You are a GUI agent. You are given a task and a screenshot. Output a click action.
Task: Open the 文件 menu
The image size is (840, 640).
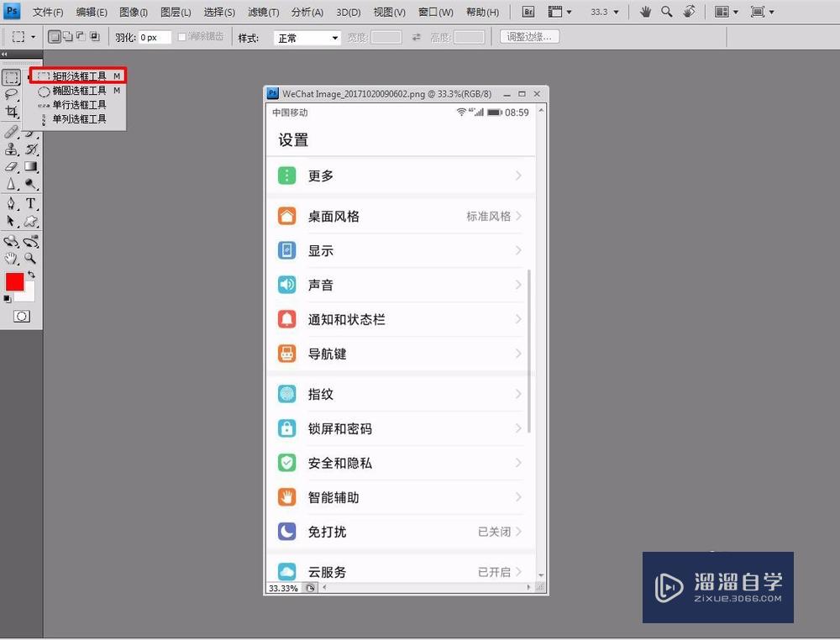click(46, 11)
